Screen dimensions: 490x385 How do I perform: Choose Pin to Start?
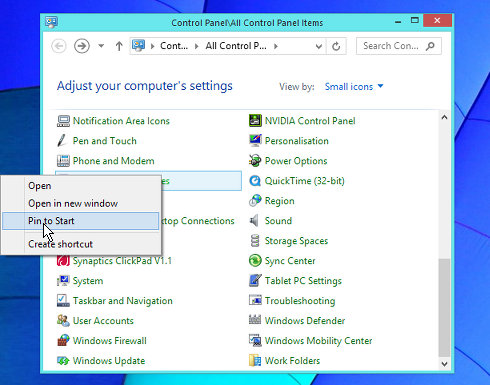pos(81,221)
